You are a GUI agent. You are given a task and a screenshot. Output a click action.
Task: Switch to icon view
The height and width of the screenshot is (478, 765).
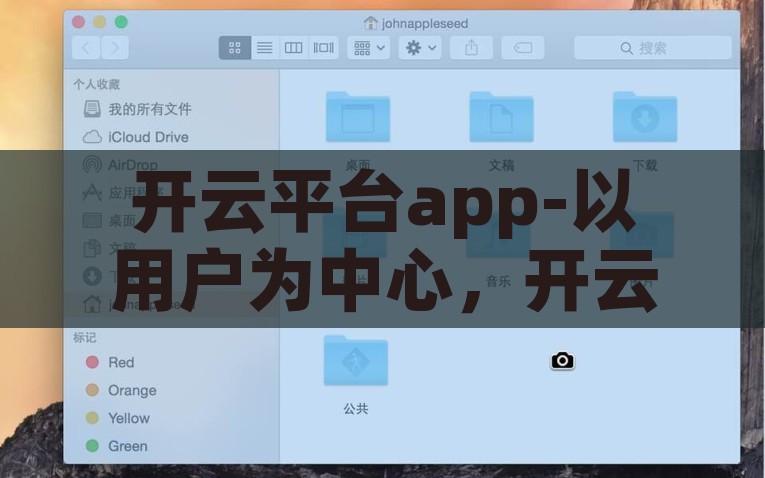click(235, 48)
